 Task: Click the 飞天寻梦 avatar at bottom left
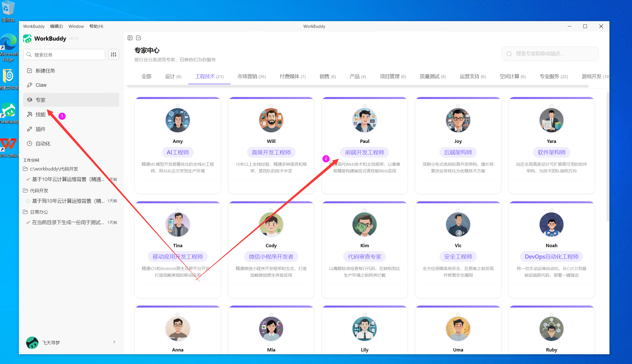click(32, 343)
